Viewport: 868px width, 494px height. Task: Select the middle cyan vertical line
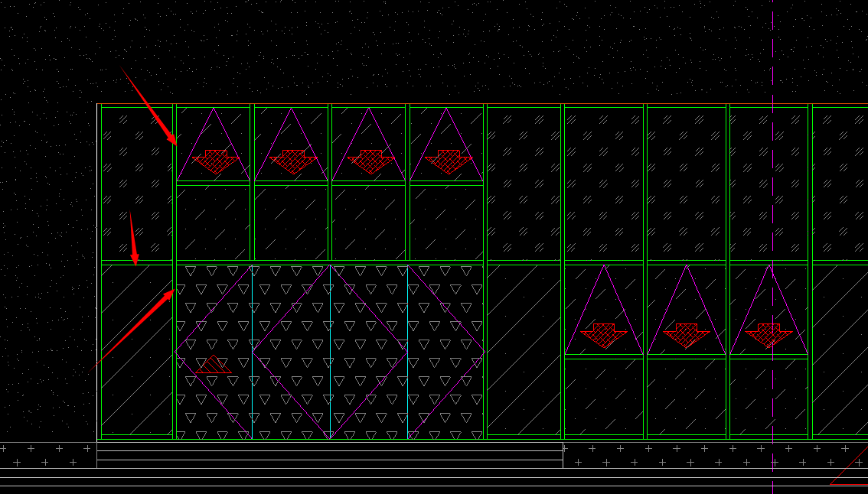tap(331, 352)
